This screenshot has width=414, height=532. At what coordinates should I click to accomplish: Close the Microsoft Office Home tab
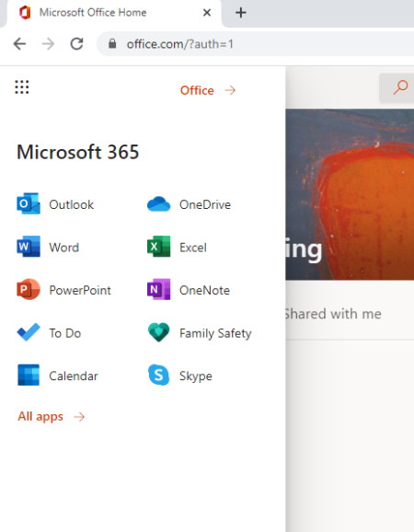(x=207, y=13)
